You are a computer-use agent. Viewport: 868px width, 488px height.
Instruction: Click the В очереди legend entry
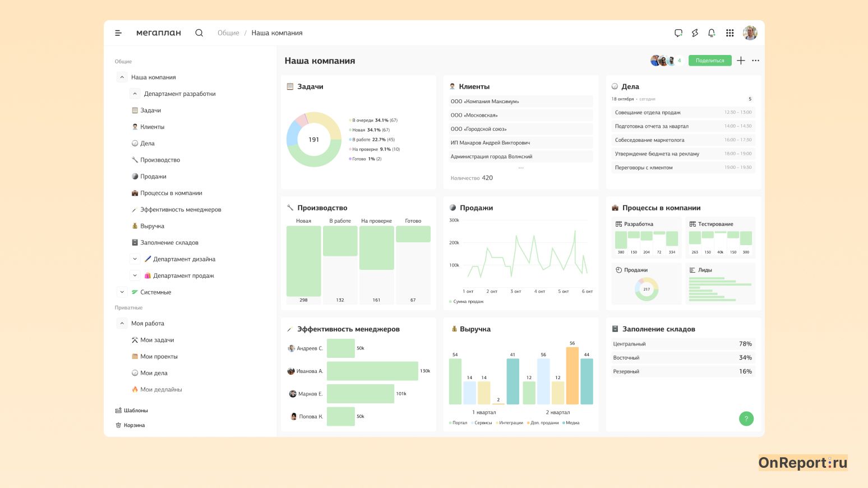coord(373,121)
